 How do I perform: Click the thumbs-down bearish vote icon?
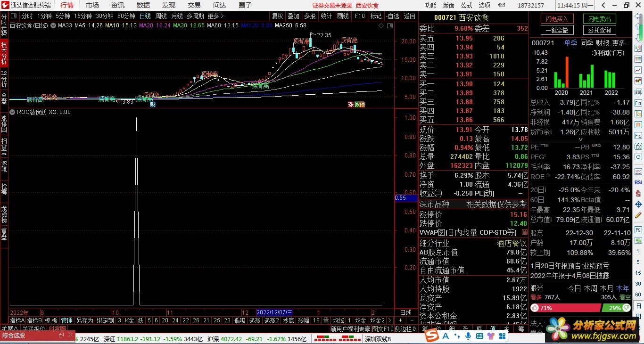click(x=626, y=308)
